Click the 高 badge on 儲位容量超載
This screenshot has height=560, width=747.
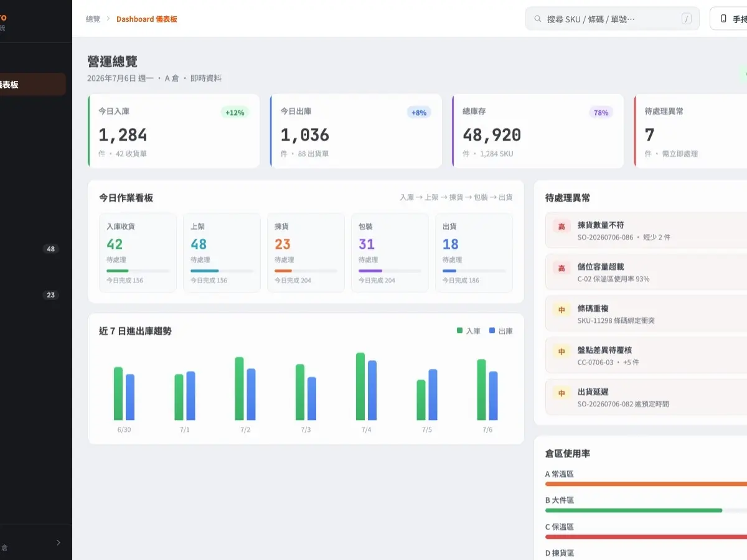tap(561, 268)
